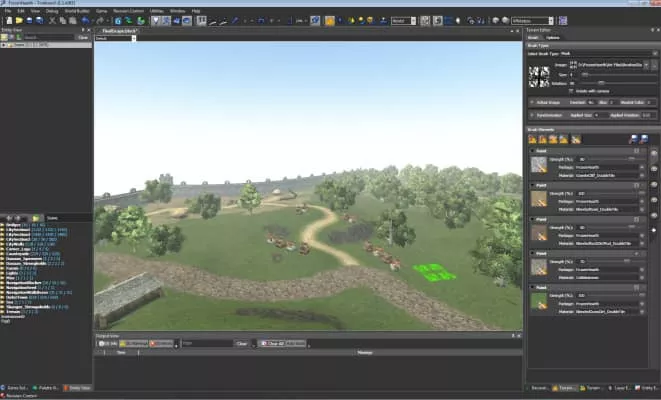Switch to the Options tab in Terrain Editor
This screenshot has height=400, width=661.
[552, 38]
